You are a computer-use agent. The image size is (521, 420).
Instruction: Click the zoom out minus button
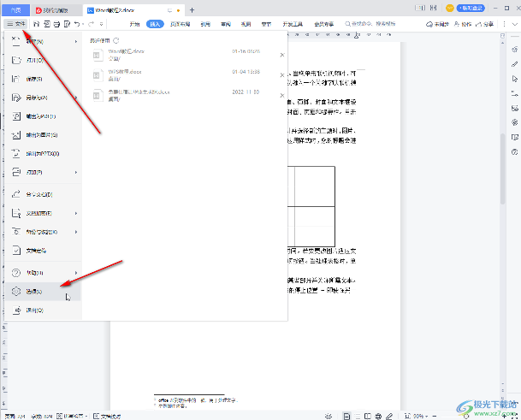435,416
